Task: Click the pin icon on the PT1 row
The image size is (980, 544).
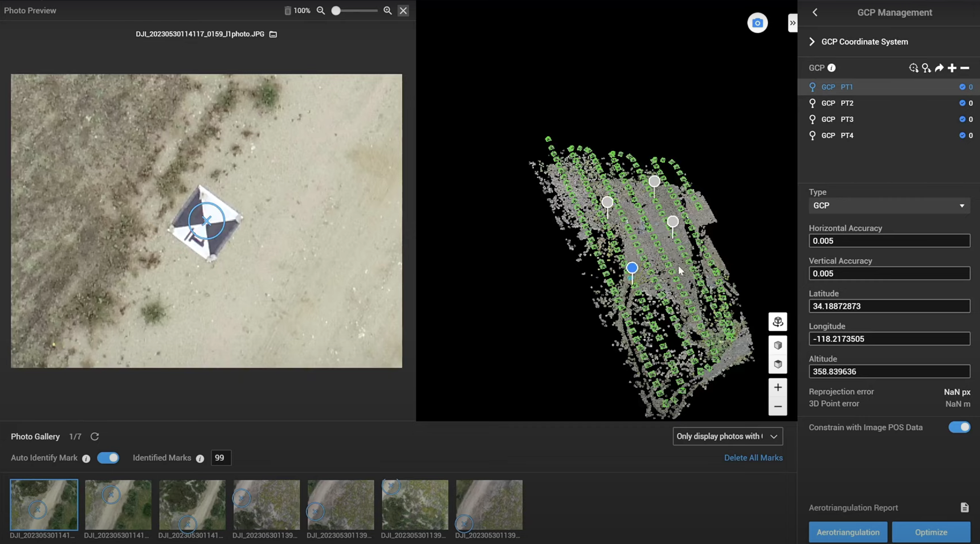Action: click(x=812, y=87)
